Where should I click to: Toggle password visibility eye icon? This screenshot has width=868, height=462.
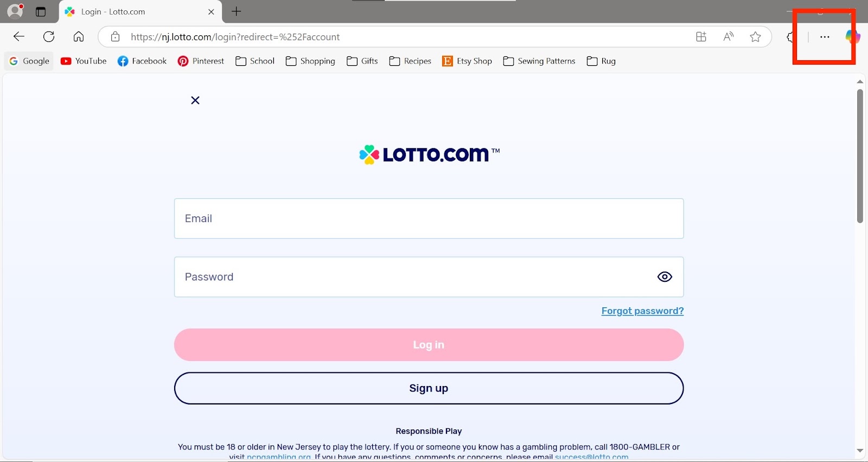(665, 277)
